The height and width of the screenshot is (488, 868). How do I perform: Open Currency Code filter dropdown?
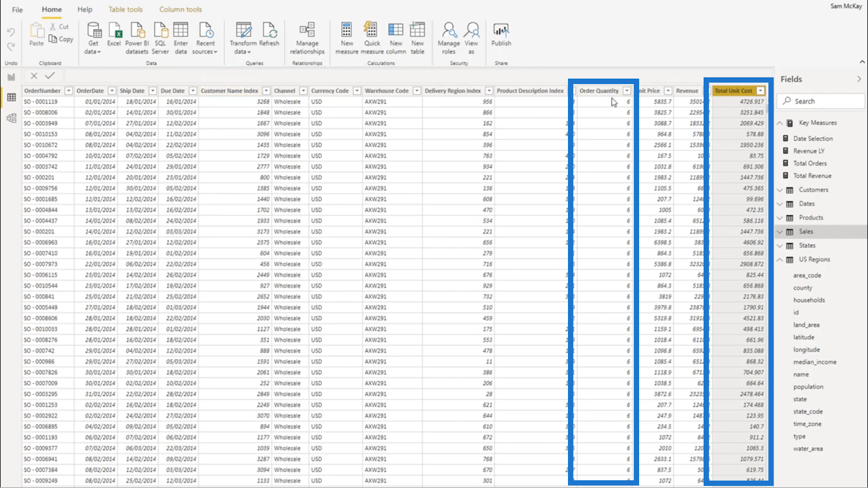click(357, 91)
